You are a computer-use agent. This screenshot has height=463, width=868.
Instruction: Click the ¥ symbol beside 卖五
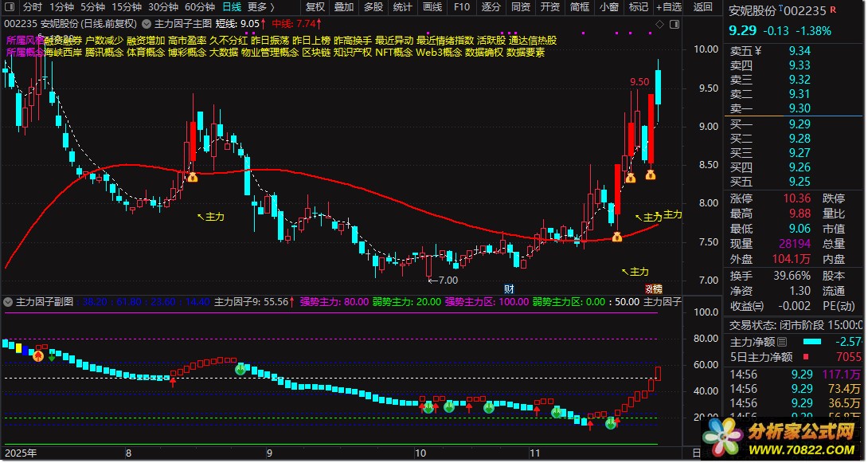[758, 51]
